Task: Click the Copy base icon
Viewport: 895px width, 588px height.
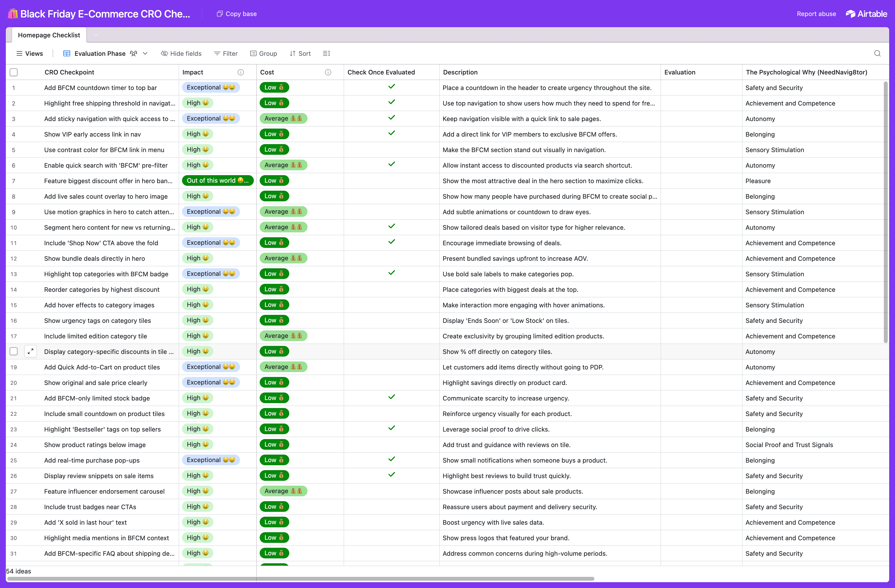Action: pos(220,14)
